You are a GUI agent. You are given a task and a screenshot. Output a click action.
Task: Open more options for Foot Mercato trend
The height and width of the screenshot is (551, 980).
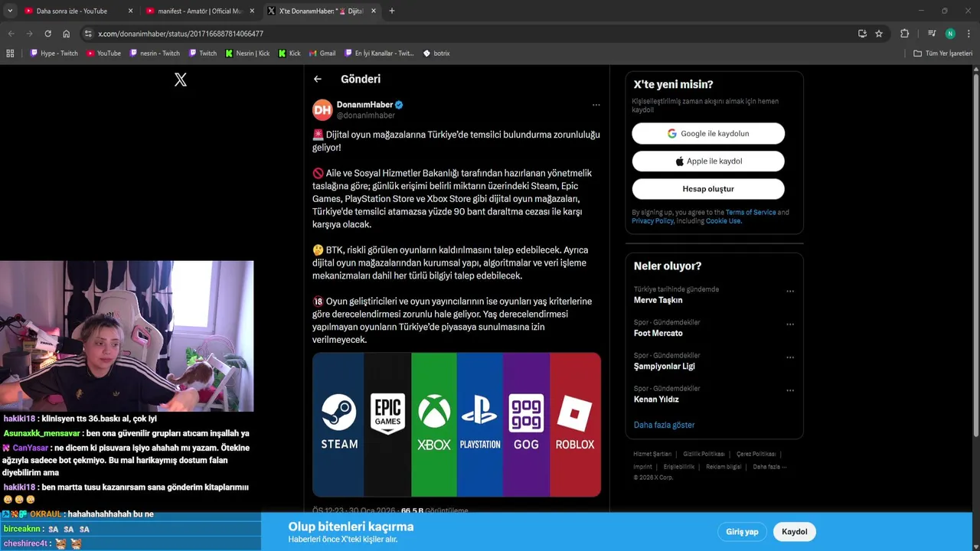click(x=790, y=324)
